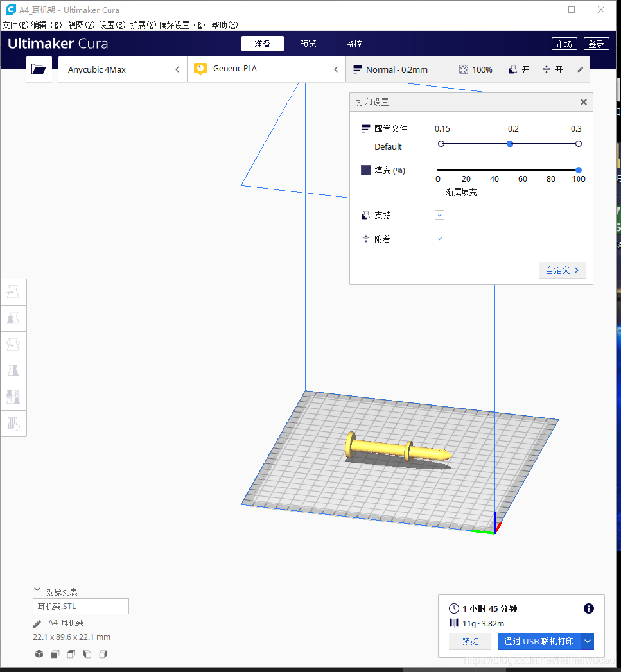The image size is (621, 672).
Task: Open the 设置(S) menu
Action: (x=112, y=25)
